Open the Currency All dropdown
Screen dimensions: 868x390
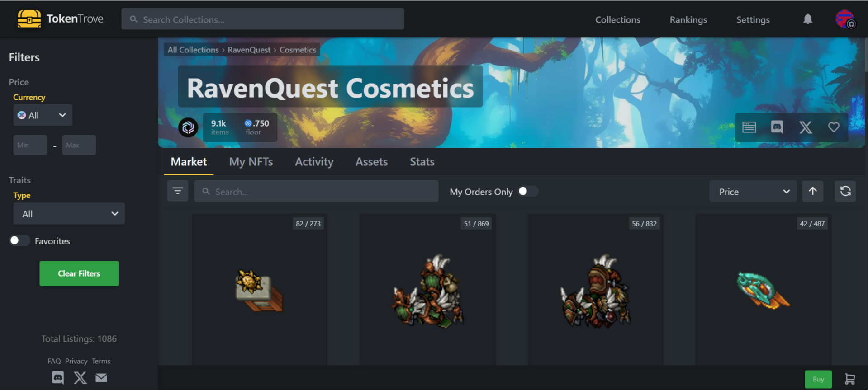pos(43,115)
